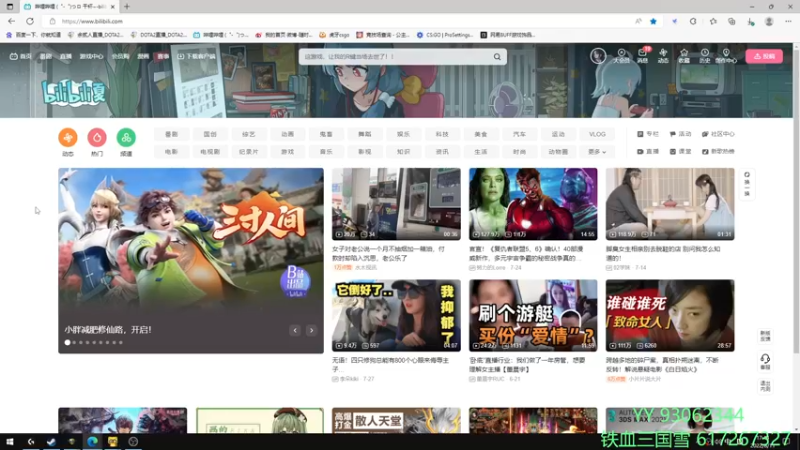800x450 pixels.
Task: Open 消息 messages icon with badge
Action: (643, 56)
